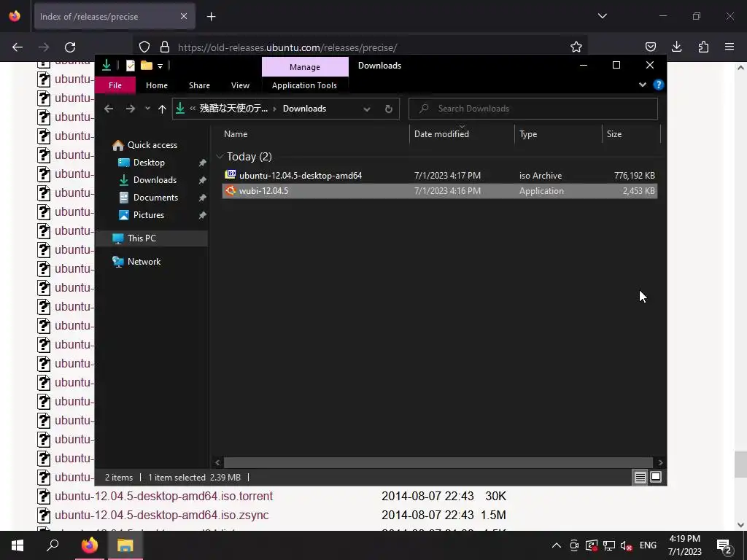This screenshot has width=747, height=560.
Task: Open Firefox extensions puzzle icon
Action: point(703,47)
